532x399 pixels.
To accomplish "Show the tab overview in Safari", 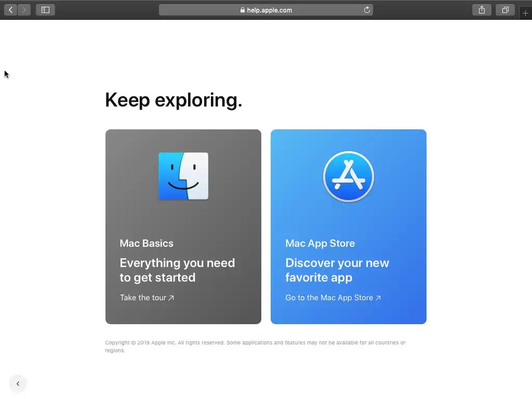I will (505, 10).
